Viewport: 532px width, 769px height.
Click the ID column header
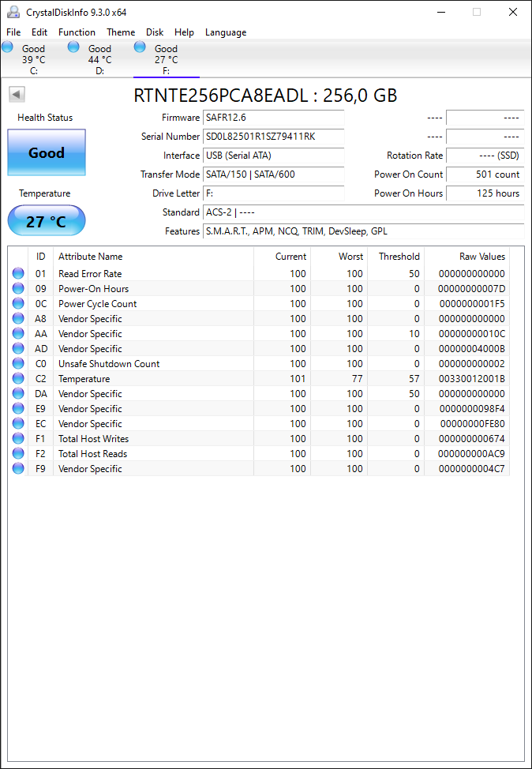[x=41, y=257]
